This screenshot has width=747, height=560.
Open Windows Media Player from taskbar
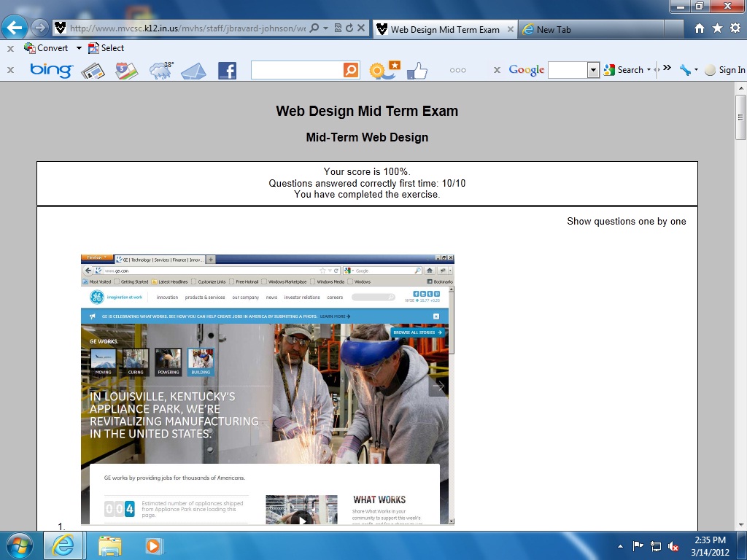pyautogui.click(x=154, y=545)
